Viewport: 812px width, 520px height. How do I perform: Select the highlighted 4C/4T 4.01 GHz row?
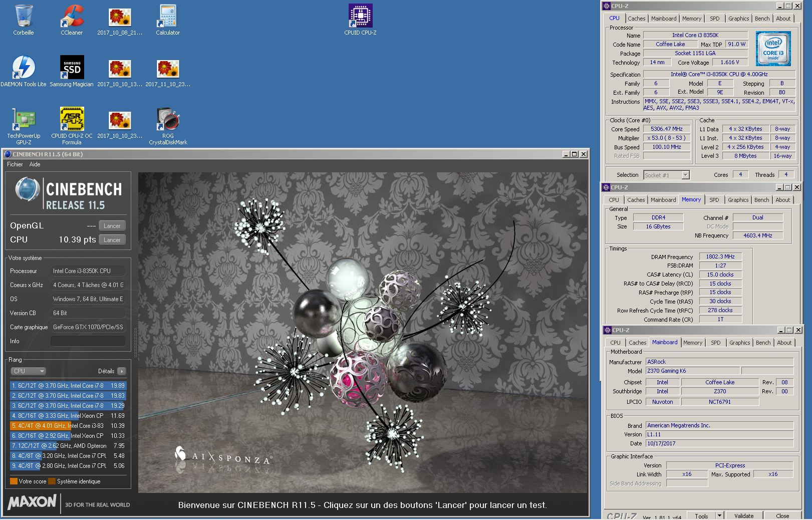tap(68, 426)
